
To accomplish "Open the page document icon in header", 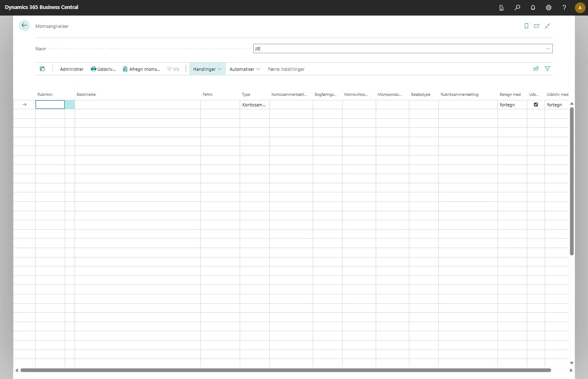I will [x=502, y=8].
